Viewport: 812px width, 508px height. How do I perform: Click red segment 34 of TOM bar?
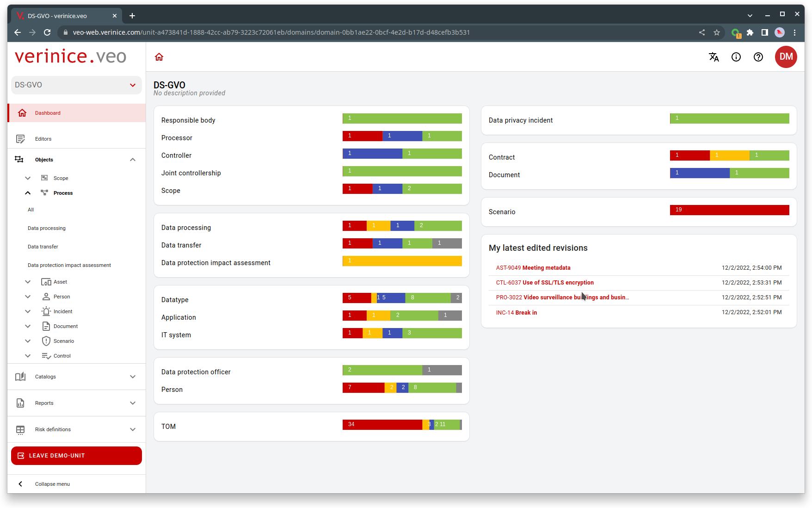pyautogui.click(x=382, y=425)
